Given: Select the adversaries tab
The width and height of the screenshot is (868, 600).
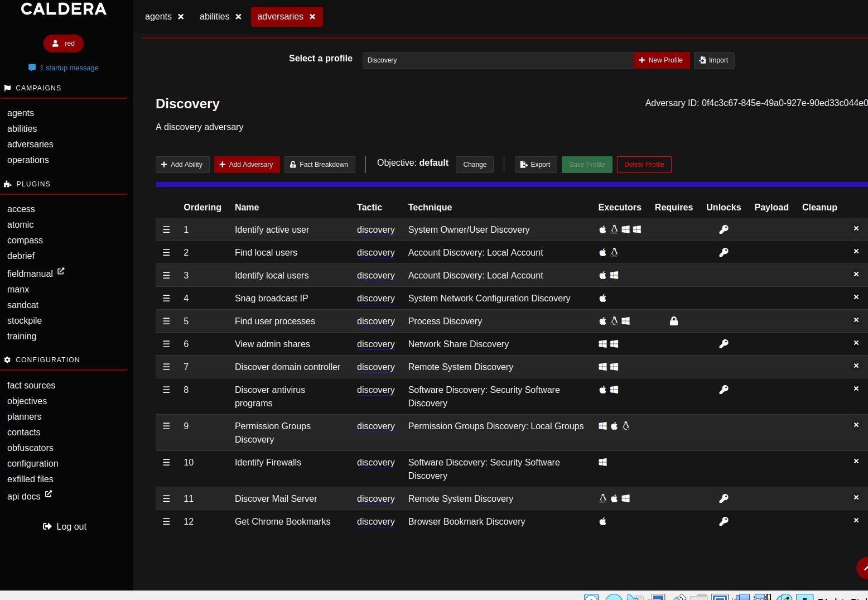Looking at the screenshot, I should click(x=280, y=17).
